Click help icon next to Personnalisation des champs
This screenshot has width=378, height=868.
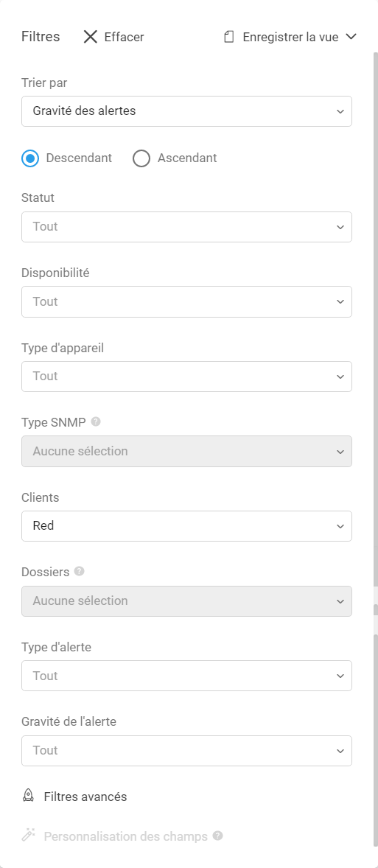[218, 836]
